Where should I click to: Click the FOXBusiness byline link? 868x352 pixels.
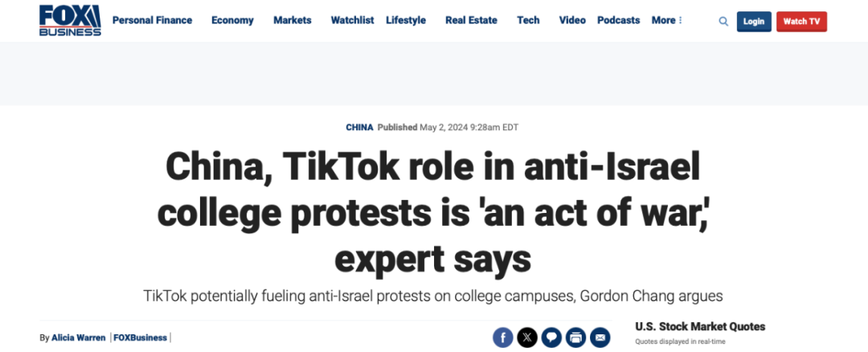point(140,338)
